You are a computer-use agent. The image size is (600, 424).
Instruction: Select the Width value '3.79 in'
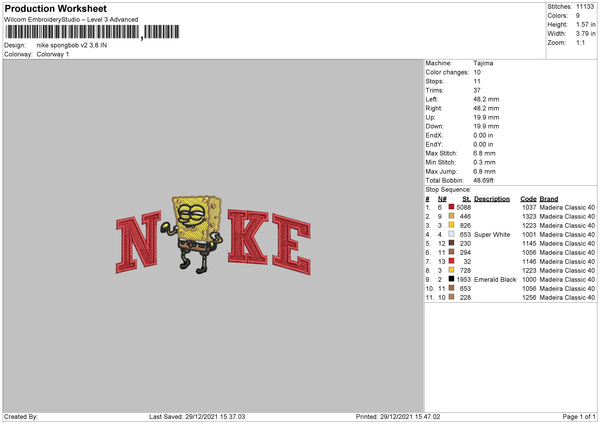[x=585, y=34]
